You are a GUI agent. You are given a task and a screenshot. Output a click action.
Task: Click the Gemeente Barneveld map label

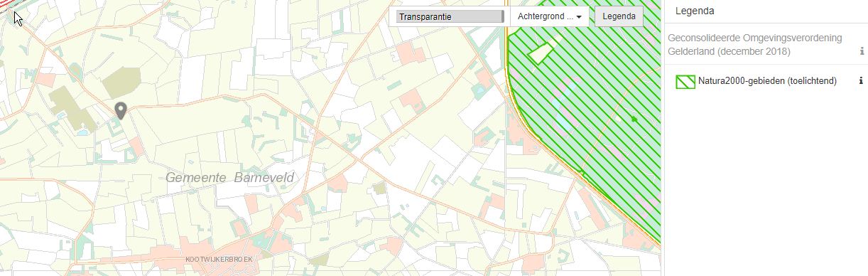coord(229,177)
